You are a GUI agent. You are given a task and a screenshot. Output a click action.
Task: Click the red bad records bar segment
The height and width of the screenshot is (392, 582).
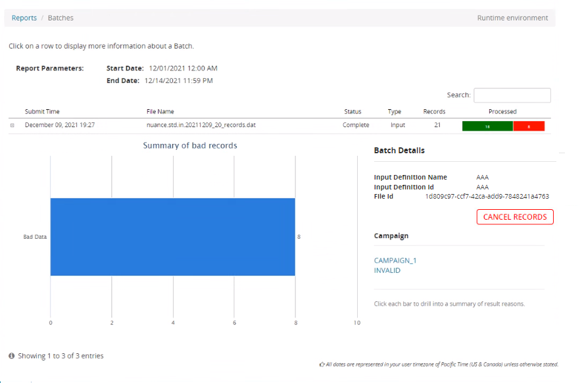529,126
